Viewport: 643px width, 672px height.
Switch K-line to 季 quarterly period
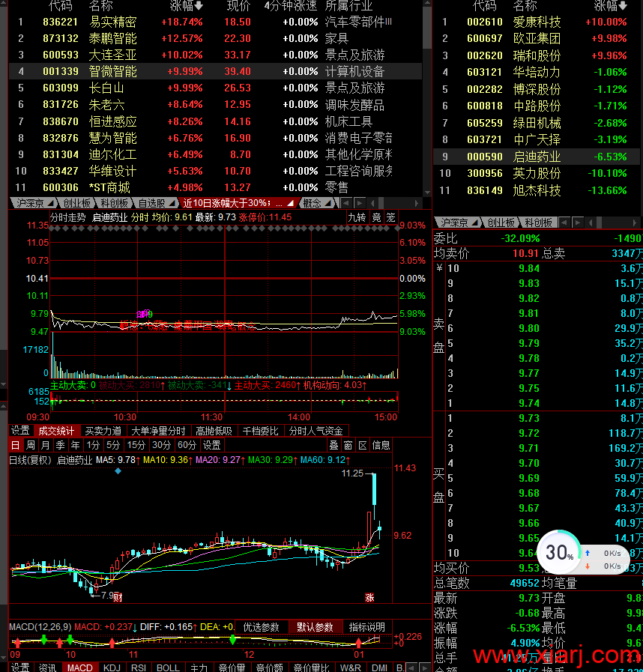[61, 445]
